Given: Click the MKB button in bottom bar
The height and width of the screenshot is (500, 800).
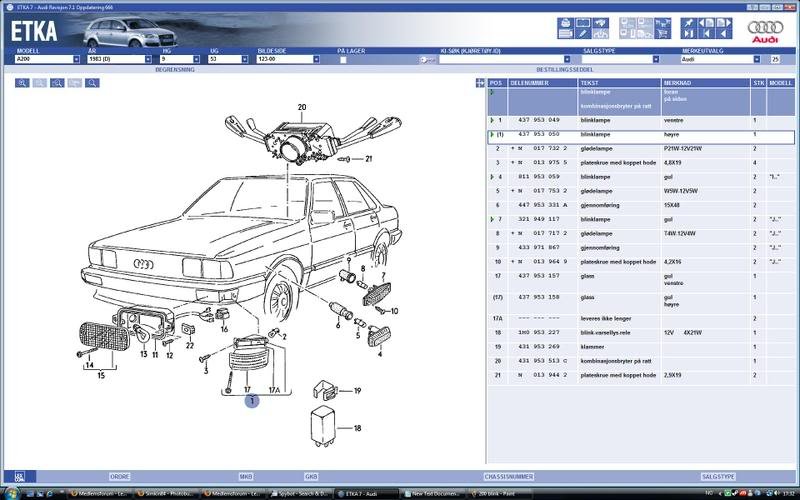Looking at the screenshot, I should 246,477.
